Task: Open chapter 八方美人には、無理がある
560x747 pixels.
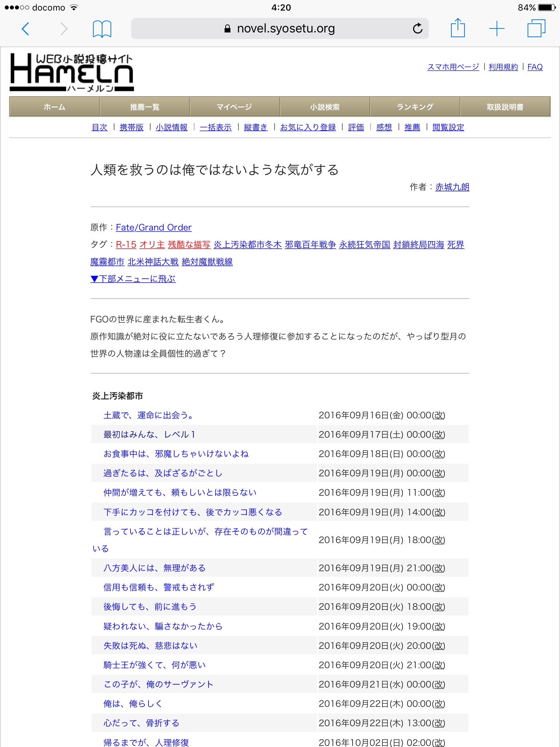Action: (155, 568)
